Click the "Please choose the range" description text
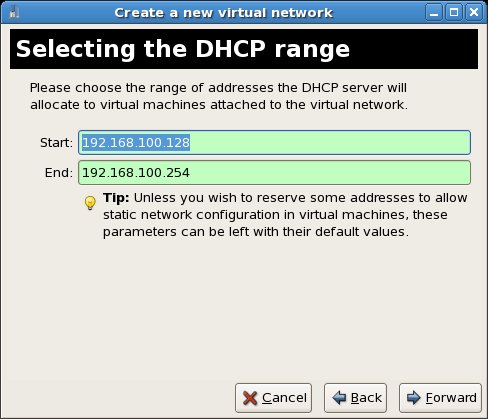The image size is (488, 419). 219,96
